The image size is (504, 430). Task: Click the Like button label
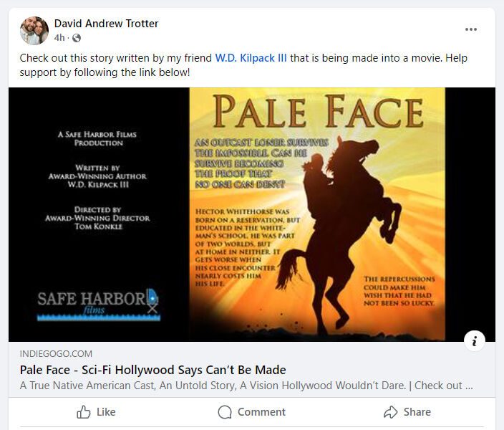(106, 412)
